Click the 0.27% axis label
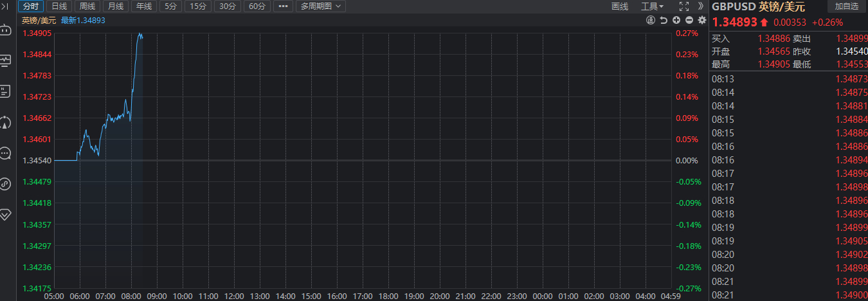This screenshot has height=301, width=868. (687, 33)
